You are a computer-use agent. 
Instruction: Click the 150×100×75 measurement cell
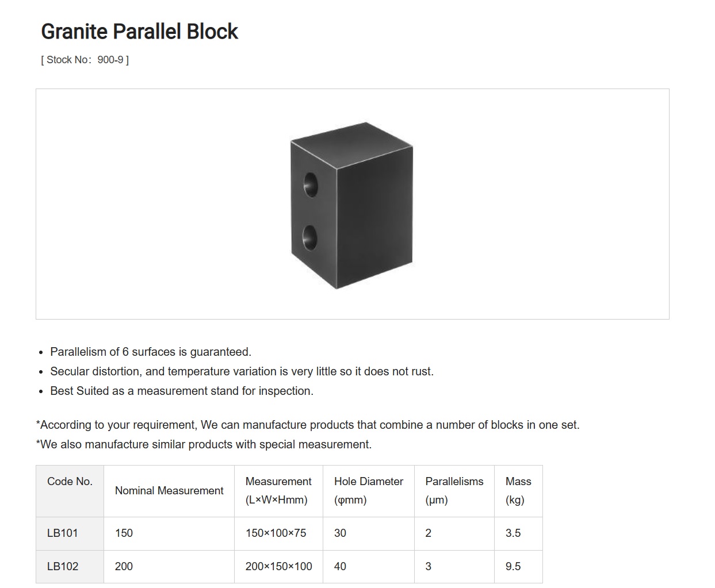278,533
